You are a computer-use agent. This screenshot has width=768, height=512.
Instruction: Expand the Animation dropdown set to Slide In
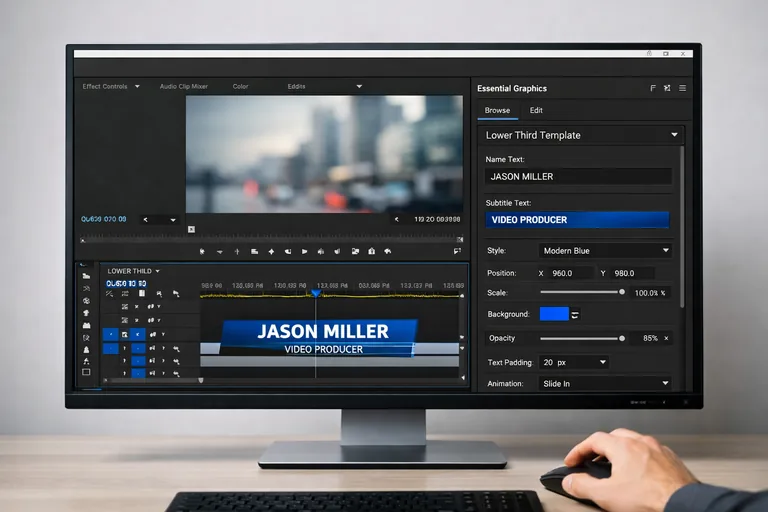(605, 383)
